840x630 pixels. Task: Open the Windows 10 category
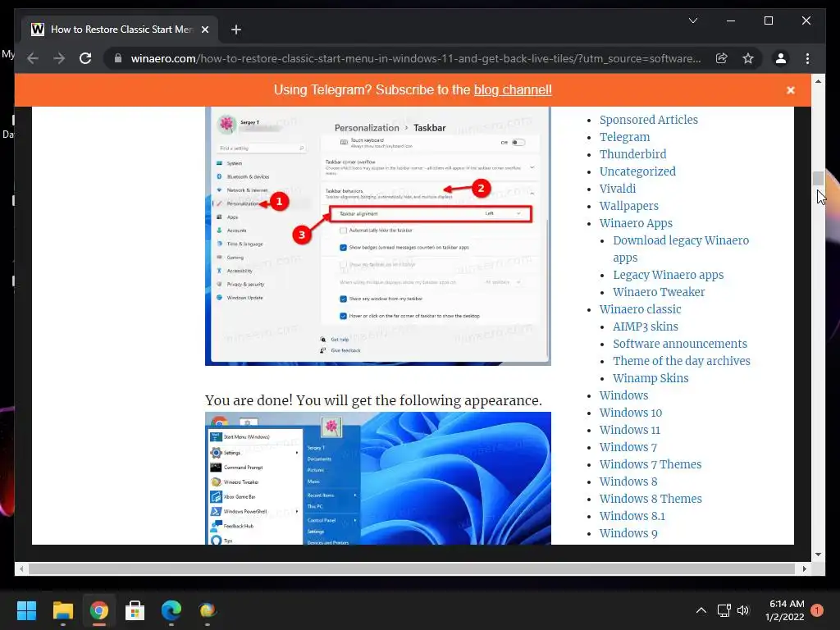pos(631,413)
